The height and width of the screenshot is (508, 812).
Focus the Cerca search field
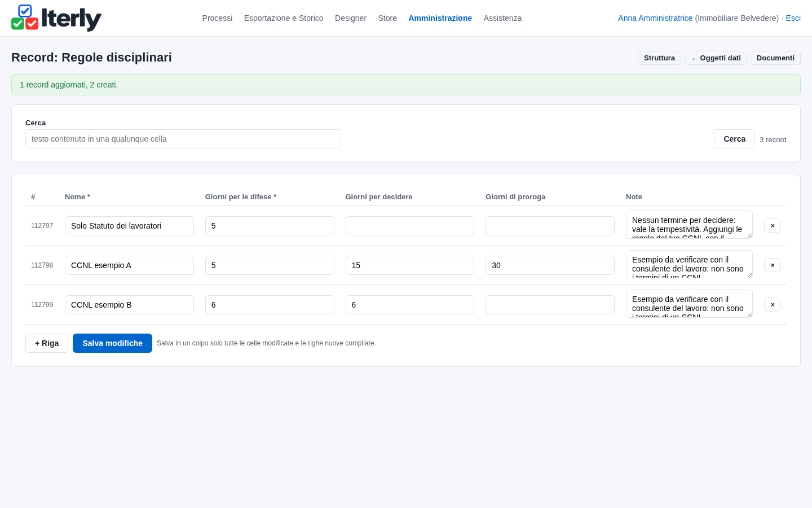183,139
